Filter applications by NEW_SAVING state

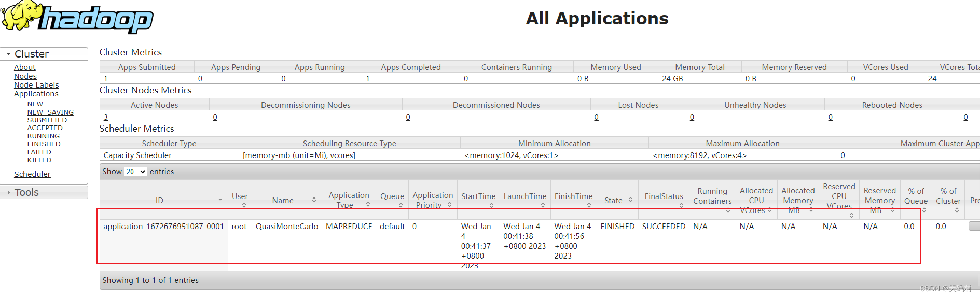pos(50,112)
